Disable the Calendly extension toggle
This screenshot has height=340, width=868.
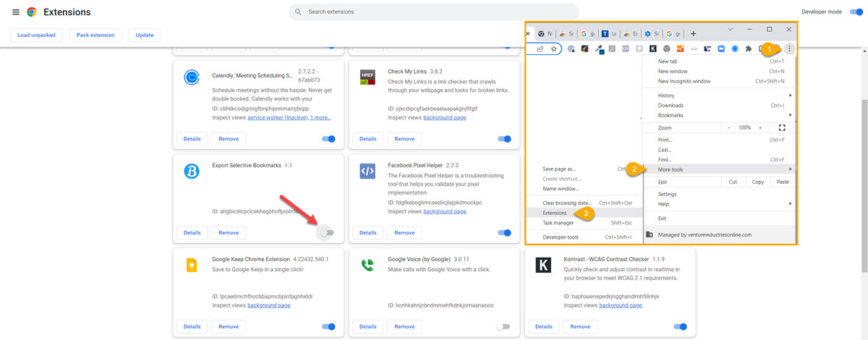329,139
